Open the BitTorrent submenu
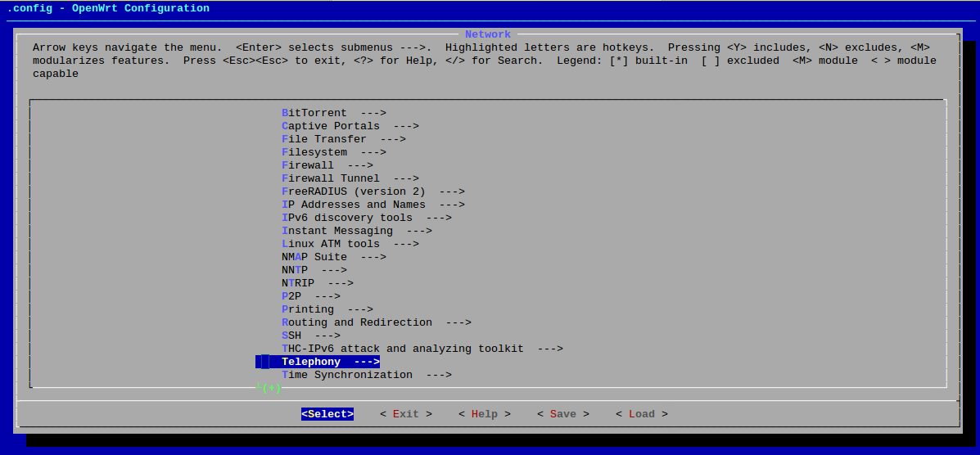The width and height of the screenshot is (980, 455). click(334, 113)
